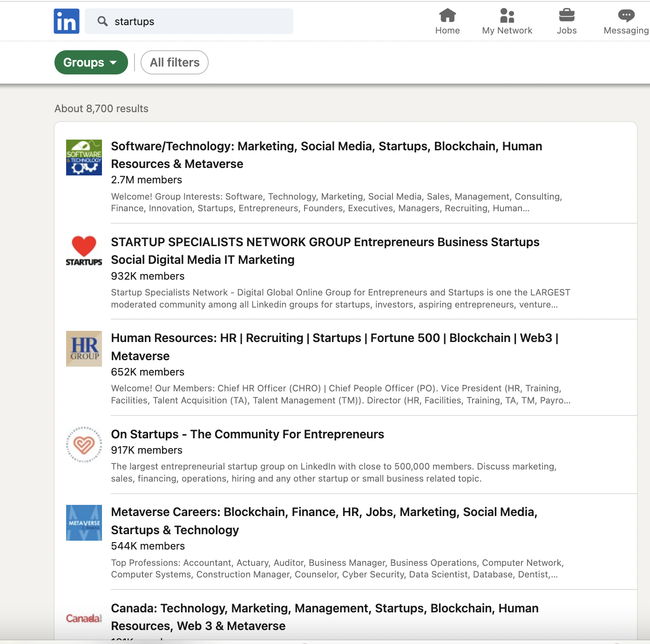Click the HR Group logo thumbnail
Image resolution: width=650 pixels, height=644 pixels.
pos(84,349)
